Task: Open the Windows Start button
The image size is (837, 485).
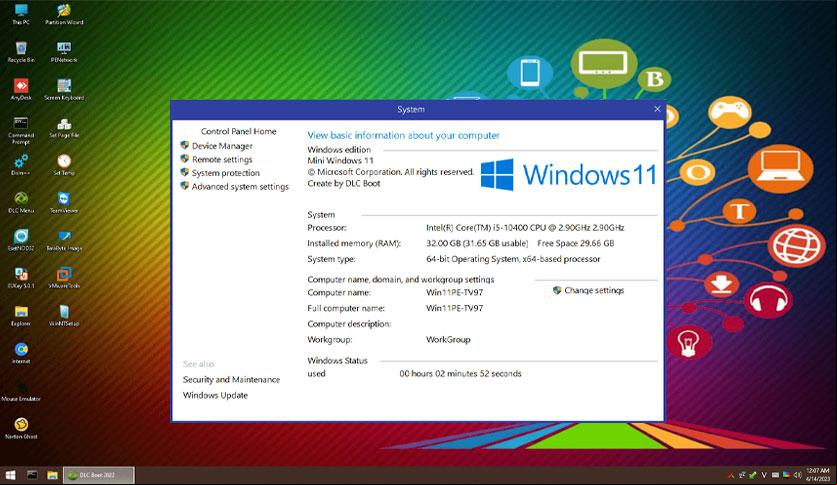Action: 10,475
